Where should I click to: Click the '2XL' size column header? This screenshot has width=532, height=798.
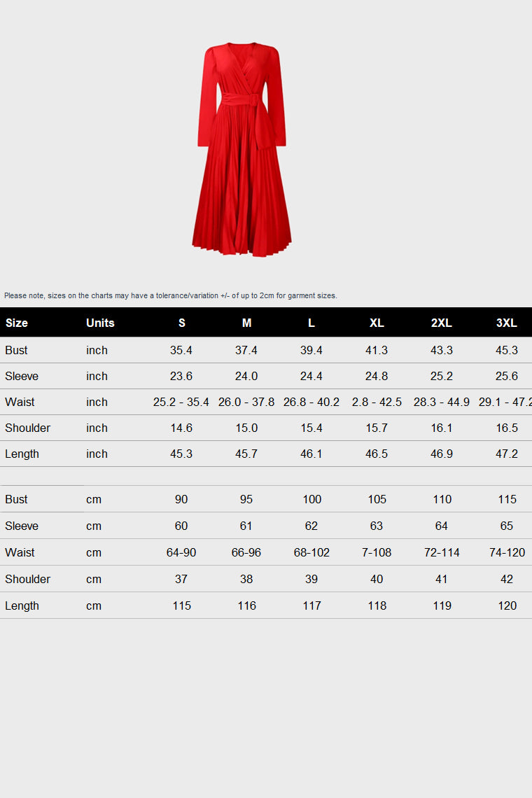tap(442, 323)
